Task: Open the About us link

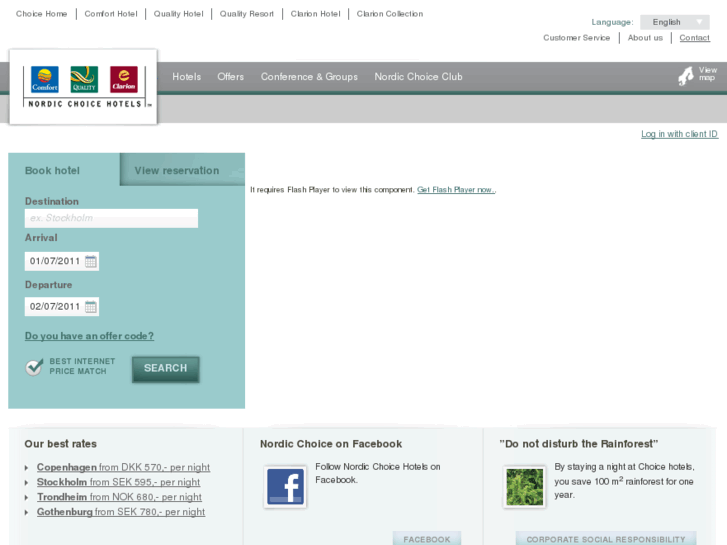Action: (645, 38)
